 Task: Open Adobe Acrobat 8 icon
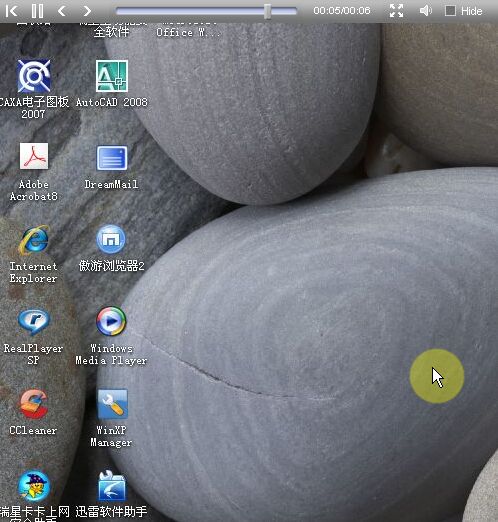click(x=34, y=156)
